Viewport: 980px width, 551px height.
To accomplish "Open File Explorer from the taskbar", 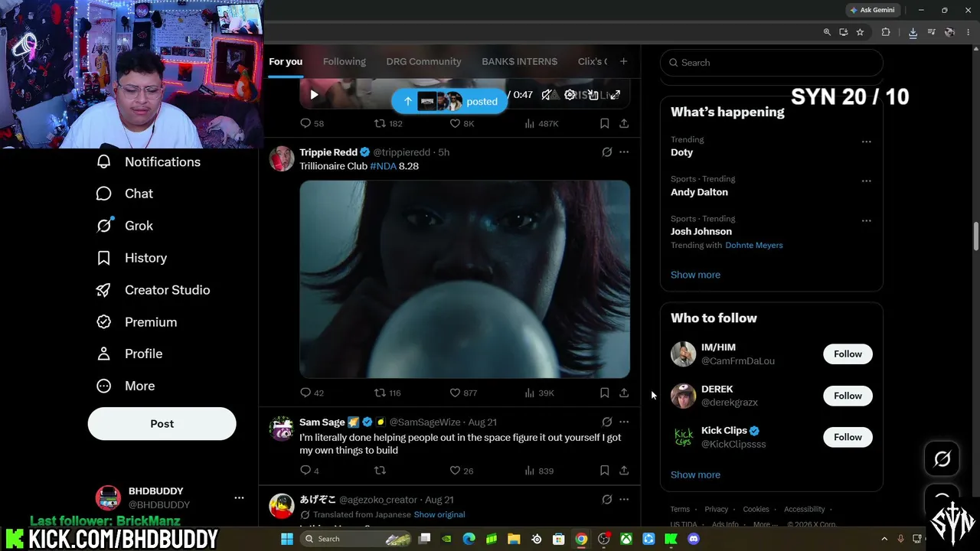I will pyautogui.click(x=514, y=539).
